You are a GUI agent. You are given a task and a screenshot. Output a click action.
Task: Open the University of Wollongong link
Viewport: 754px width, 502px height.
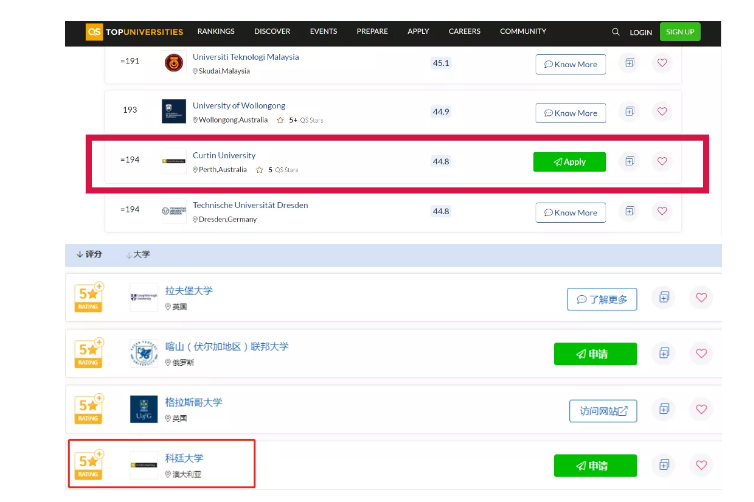pos(239,105)
